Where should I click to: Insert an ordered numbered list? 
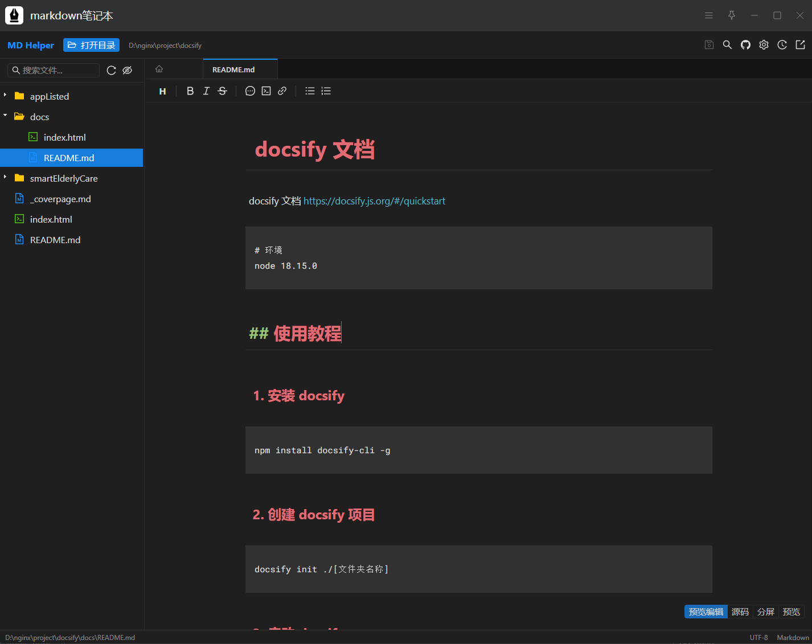pos(326,91)
